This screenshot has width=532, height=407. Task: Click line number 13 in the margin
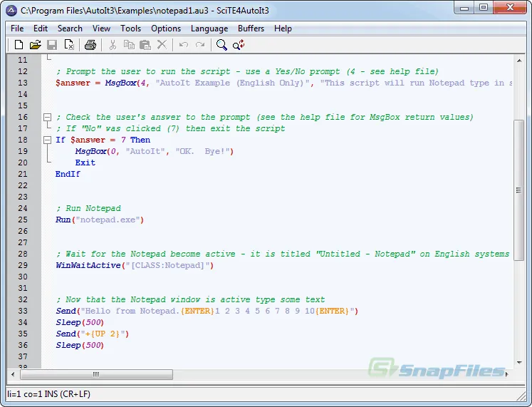pyautogui.click(x=23, y=83)
